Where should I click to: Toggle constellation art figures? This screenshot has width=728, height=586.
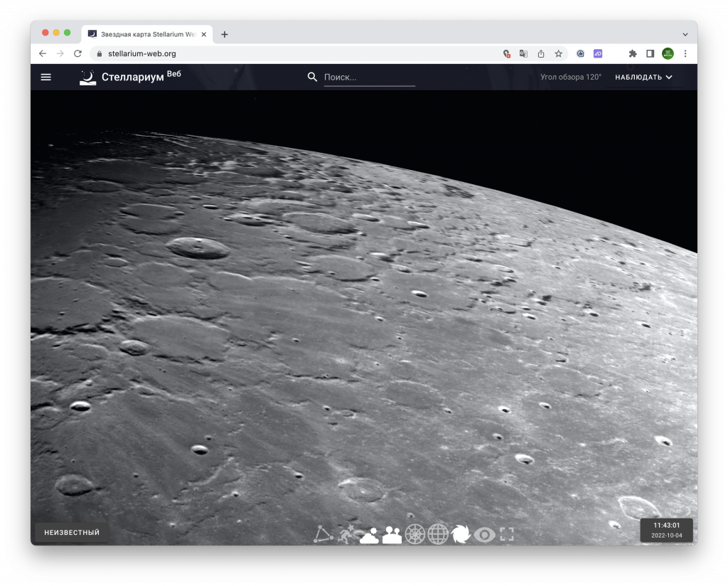pyautogui.click(x=346, y=534)
